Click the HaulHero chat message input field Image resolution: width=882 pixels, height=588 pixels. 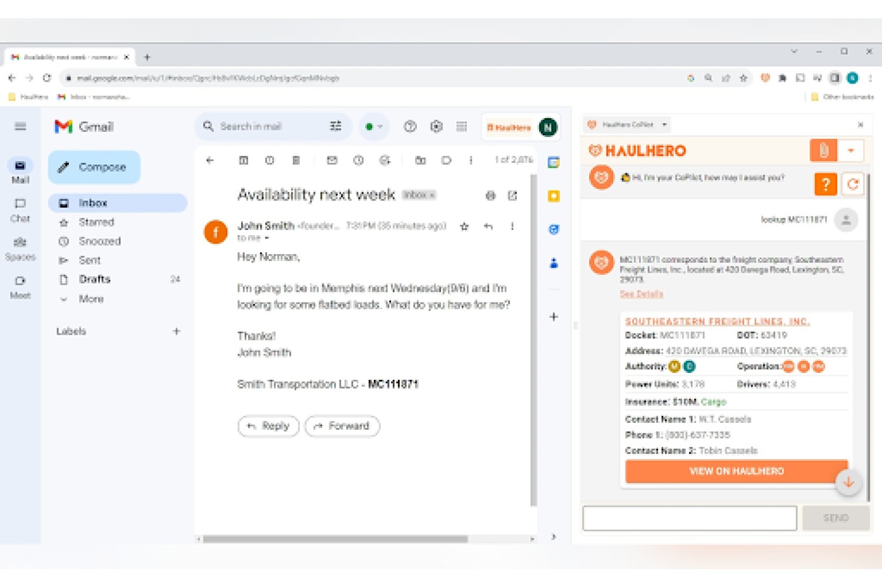coord(690,518)
